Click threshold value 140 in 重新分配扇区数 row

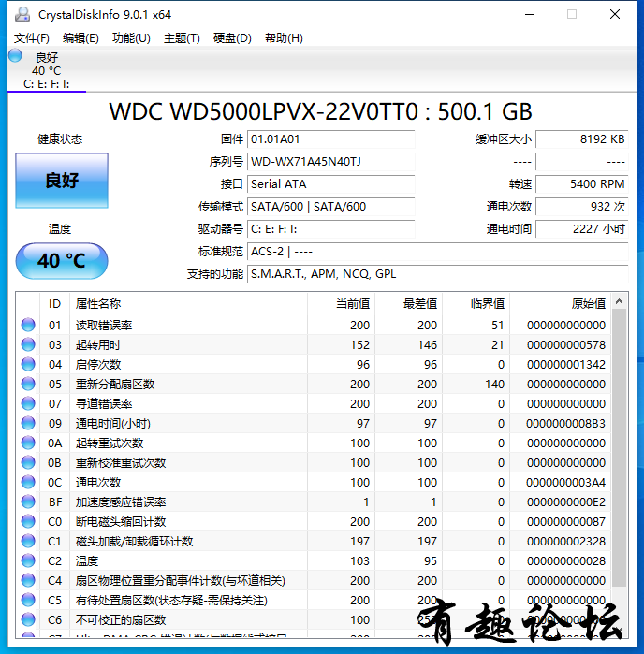coord(494,385)
